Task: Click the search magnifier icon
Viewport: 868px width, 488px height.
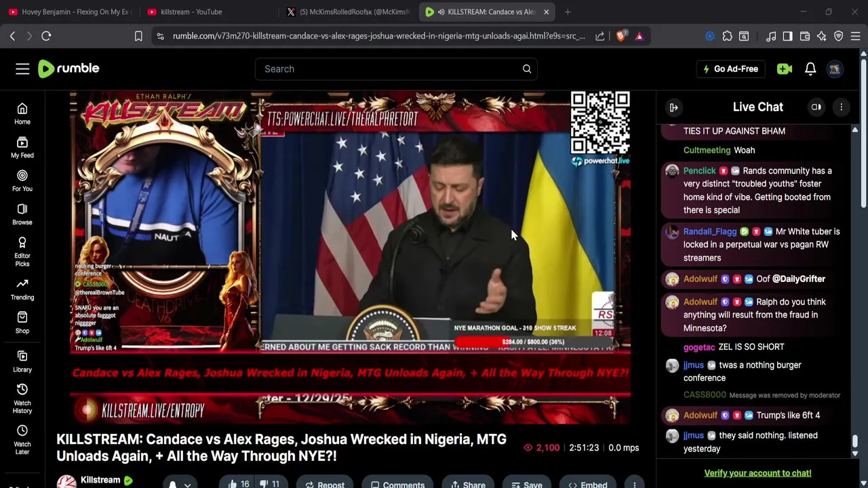Action: click(527, 68)
